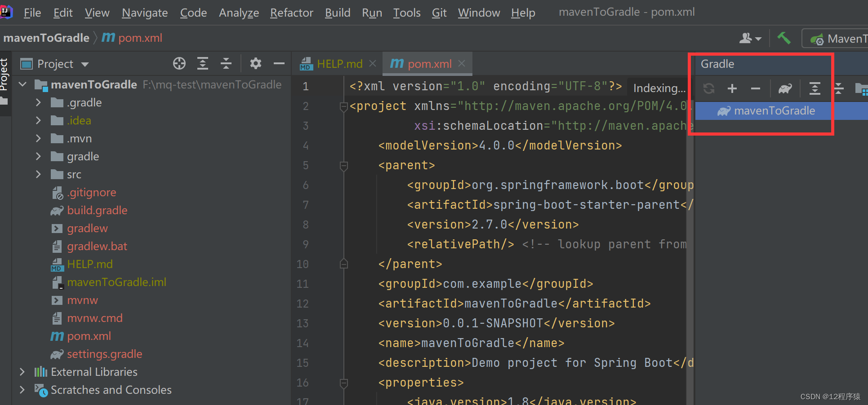The image size is (868, 405).
Task: Open Project panel settings gear
Action: [x=256, y=64]
